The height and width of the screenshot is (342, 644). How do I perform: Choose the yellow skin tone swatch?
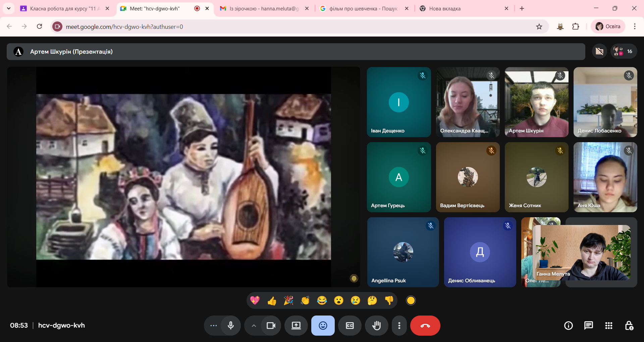point(411,300)
